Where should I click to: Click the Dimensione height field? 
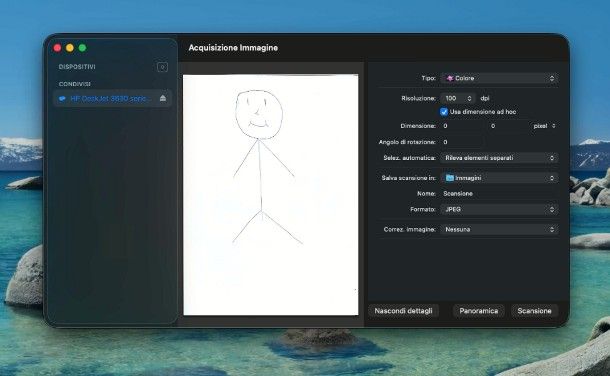pyautogui.click(x=508, y=126)
